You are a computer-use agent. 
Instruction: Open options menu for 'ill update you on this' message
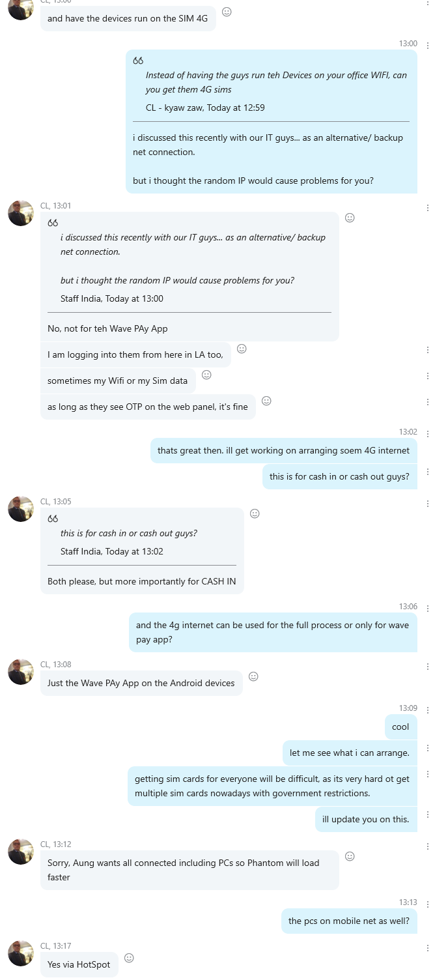[x=428, y=814]
